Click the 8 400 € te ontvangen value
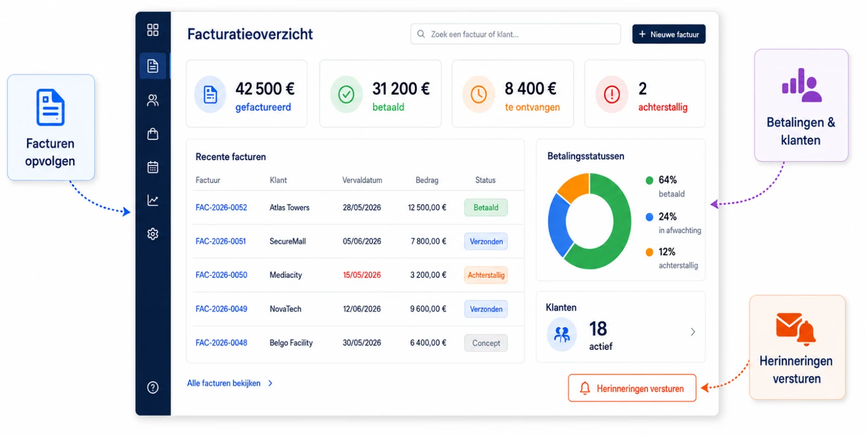This screenshot has height=437, width=868. pos(531,89)
